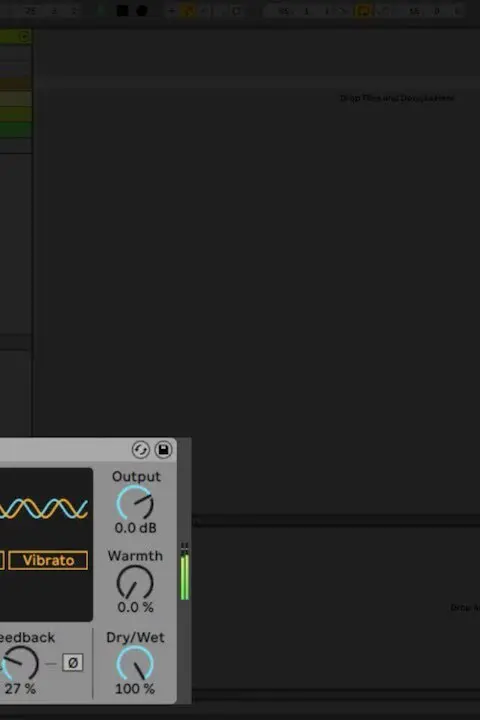This screenshot has width=480, height=720.
Task: Click the 0.0 dB Output value
Action: click(136, 528)
